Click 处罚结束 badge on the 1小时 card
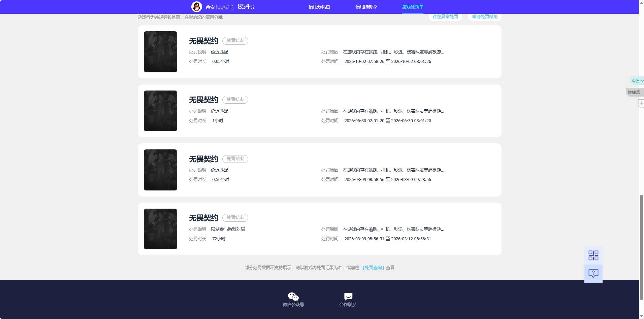The height and width of the screenshot is (319, 644). point(235,100)
